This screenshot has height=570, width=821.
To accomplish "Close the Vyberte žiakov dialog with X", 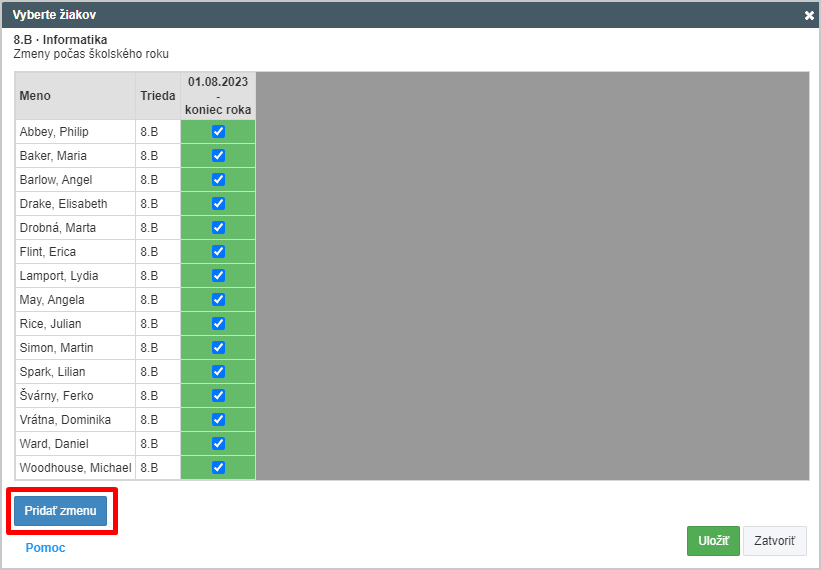I will 809,16.
